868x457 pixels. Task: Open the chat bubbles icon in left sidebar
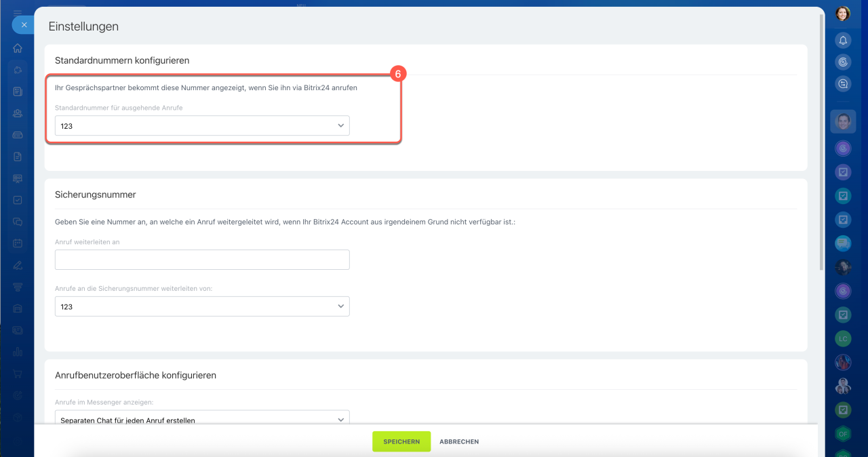coord(18,222)
